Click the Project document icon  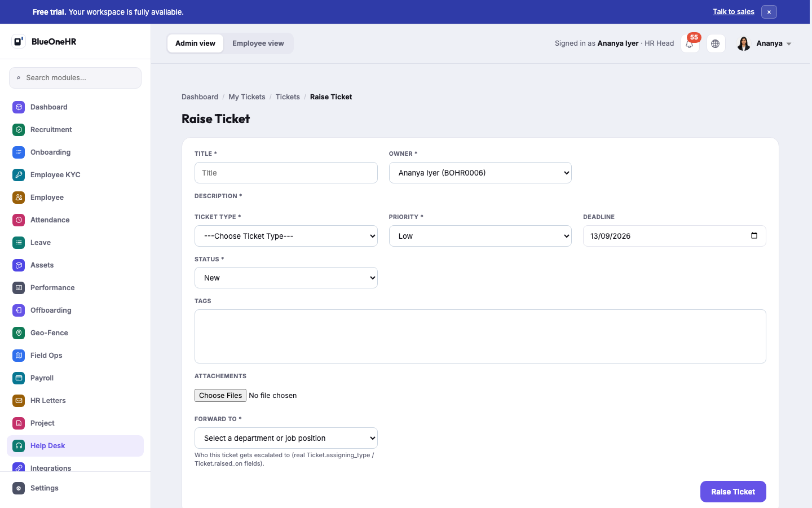(19, 423)
